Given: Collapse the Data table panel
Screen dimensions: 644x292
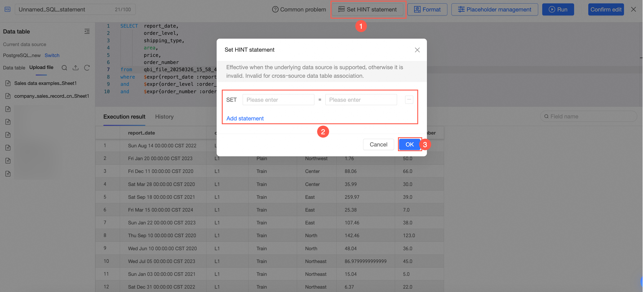Looking at the screenshot, I should coord(87,31).
